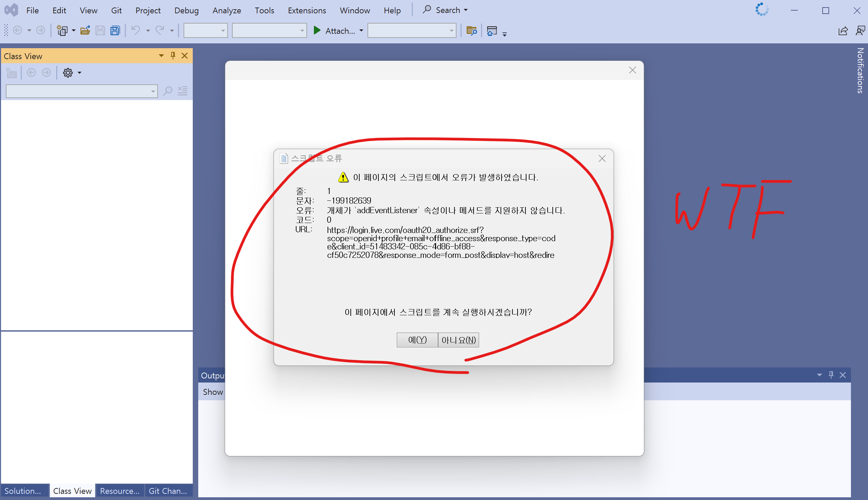
Task: Click the Save All toolbar icon
Action: pyautogui.click(x=115, y=31)
